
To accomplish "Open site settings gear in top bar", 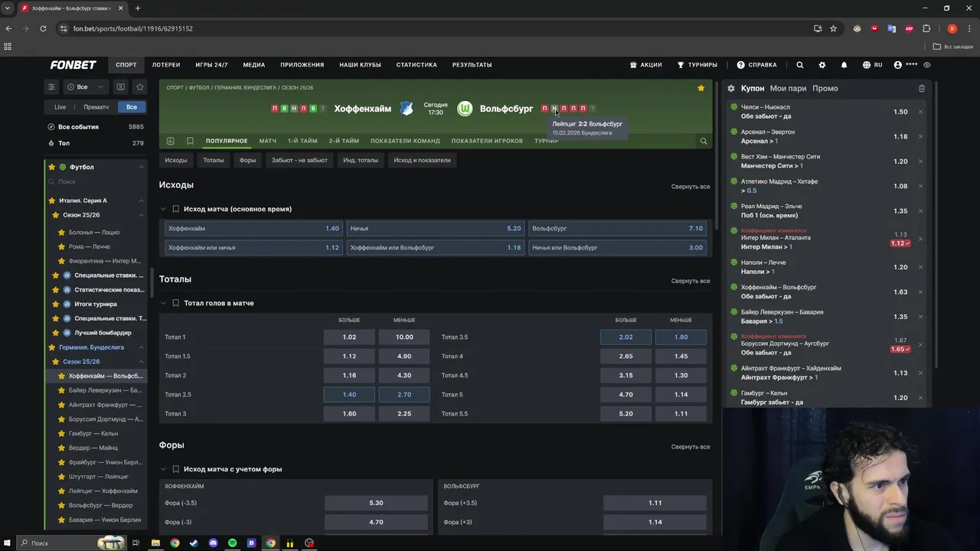I will 822,65.
